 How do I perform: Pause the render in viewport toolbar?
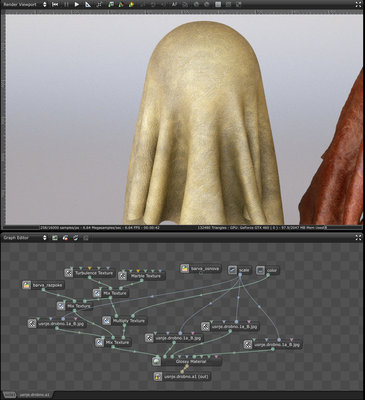click(66, 5)
